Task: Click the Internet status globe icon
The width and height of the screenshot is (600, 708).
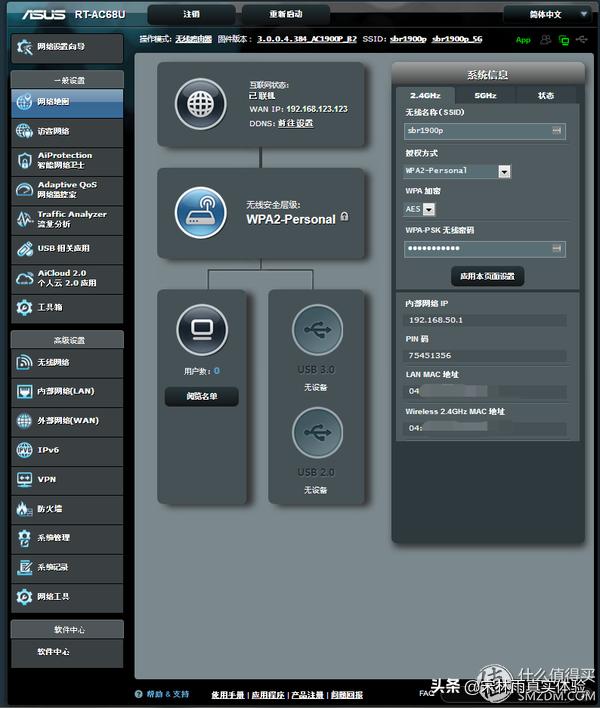Action: (201, 102)
